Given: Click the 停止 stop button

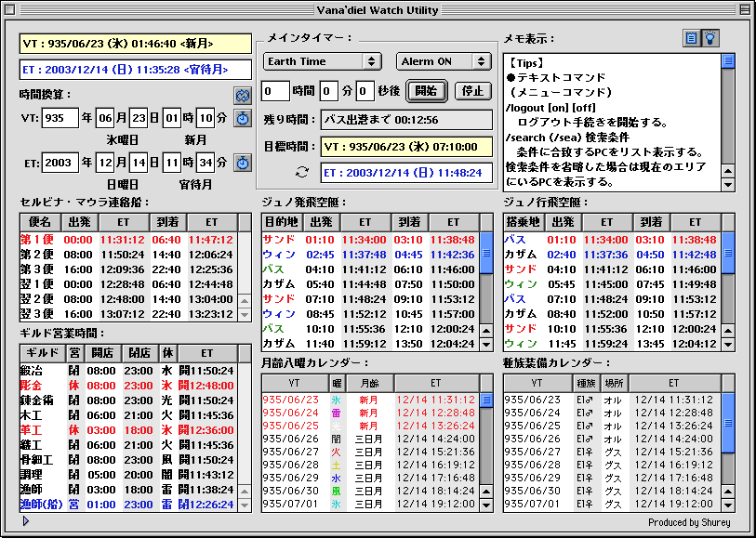Looking at the screenshot, I should (x=472, y=91).
